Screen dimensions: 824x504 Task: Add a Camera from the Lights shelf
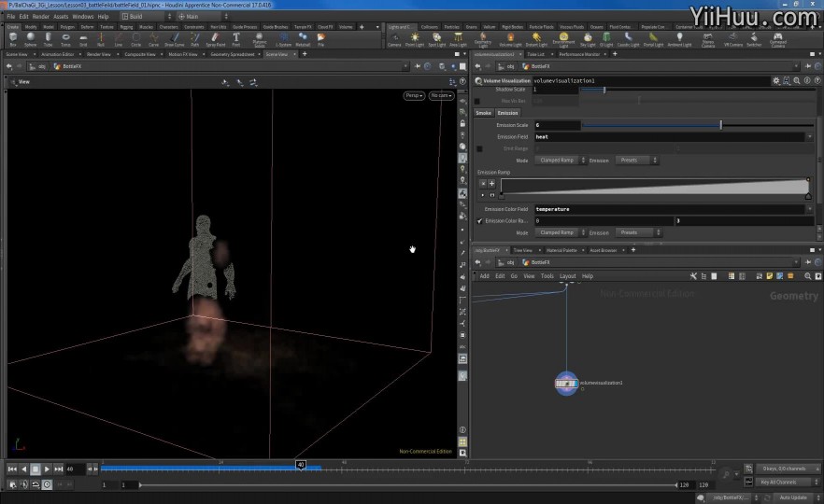[x=394, y=39]
